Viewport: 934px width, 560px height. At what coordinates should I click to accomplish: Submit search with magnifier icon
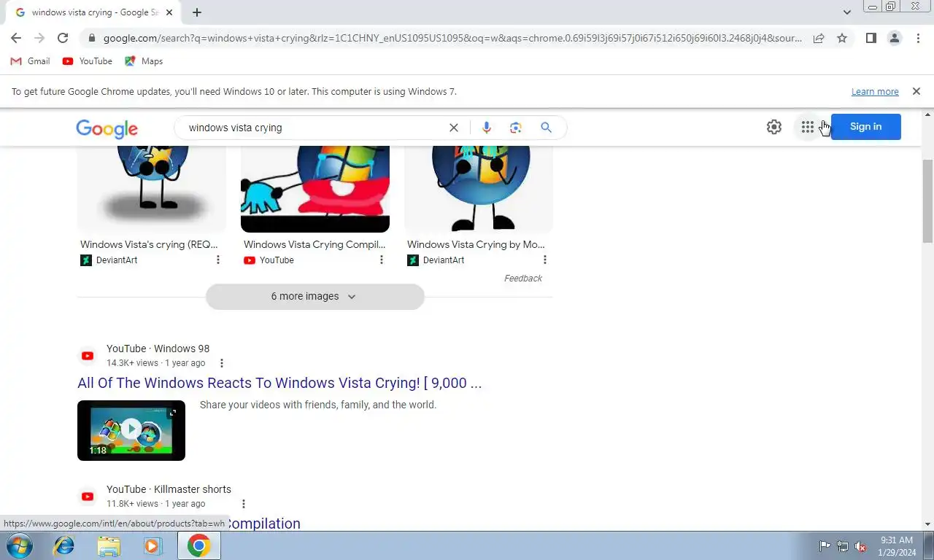pos(546,128)
